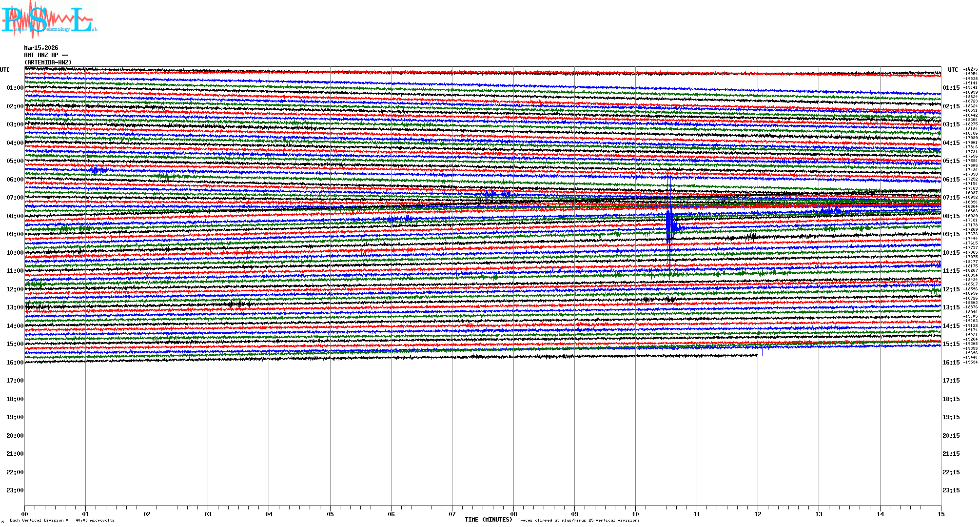
Task: Click the 15 minute tick on bottom axis
Action: (x=941, y=514)
